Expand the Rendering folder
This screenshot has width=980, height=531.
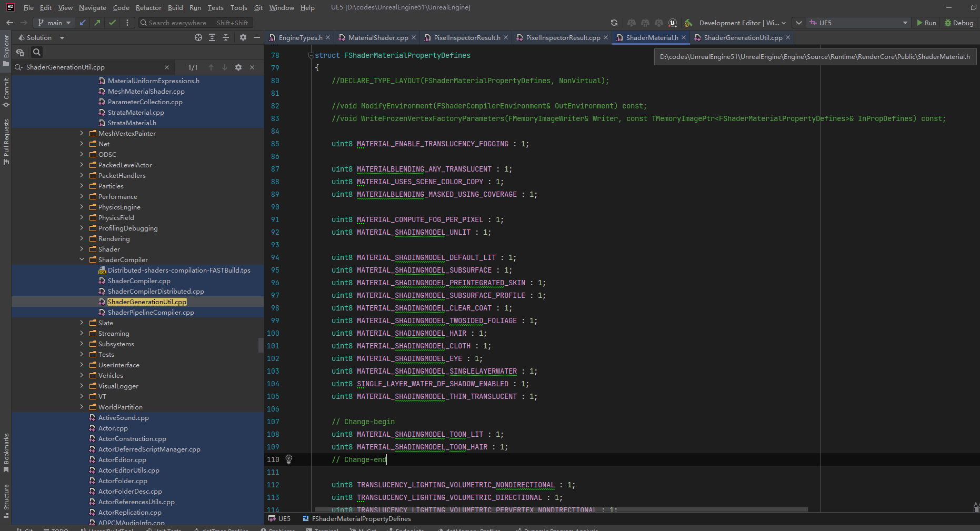tap(82, 238)
